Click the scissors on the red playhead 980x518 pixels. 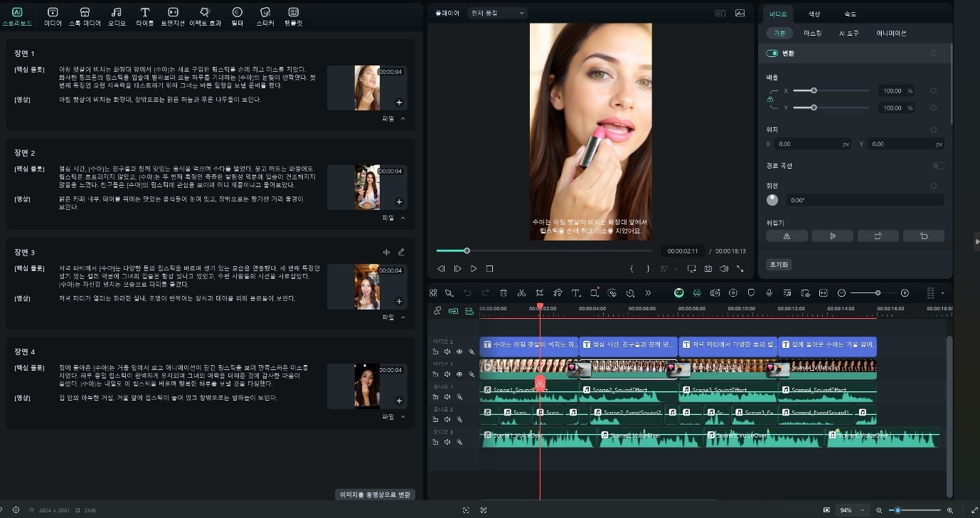540,384
